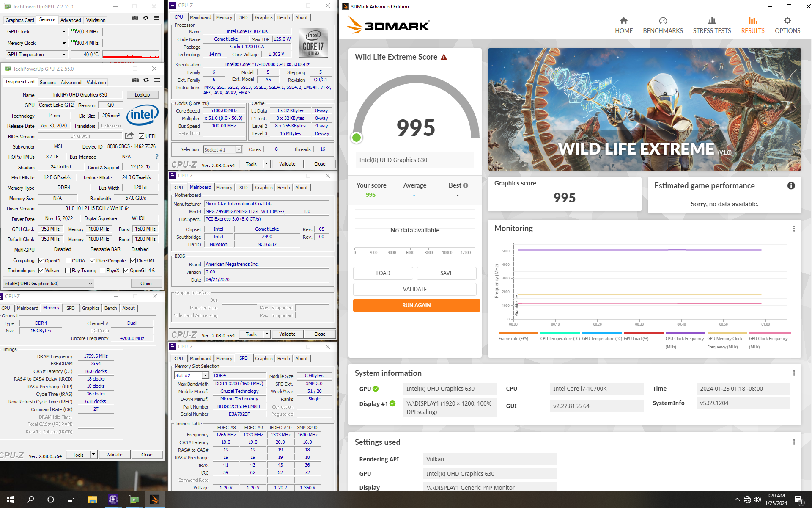Click info icon next to Best
The image size is (812, 508).
[465, 185]
